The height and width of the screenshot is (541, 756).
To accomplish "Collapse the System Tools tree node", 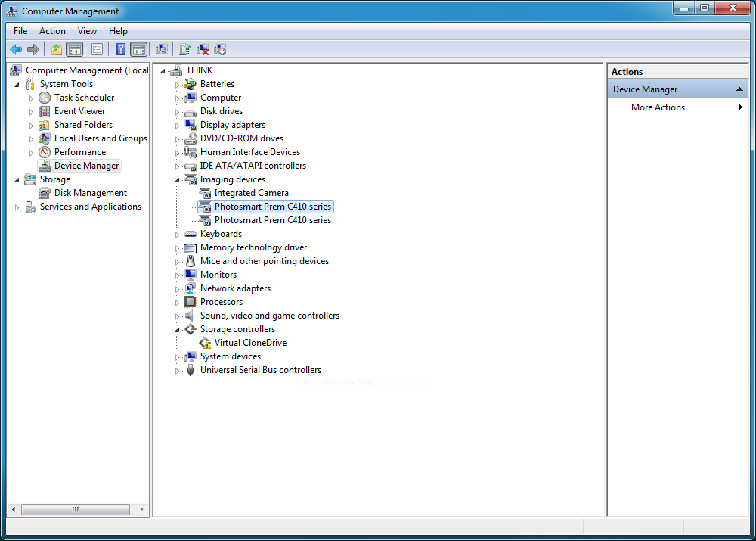I will click(17, 85).
